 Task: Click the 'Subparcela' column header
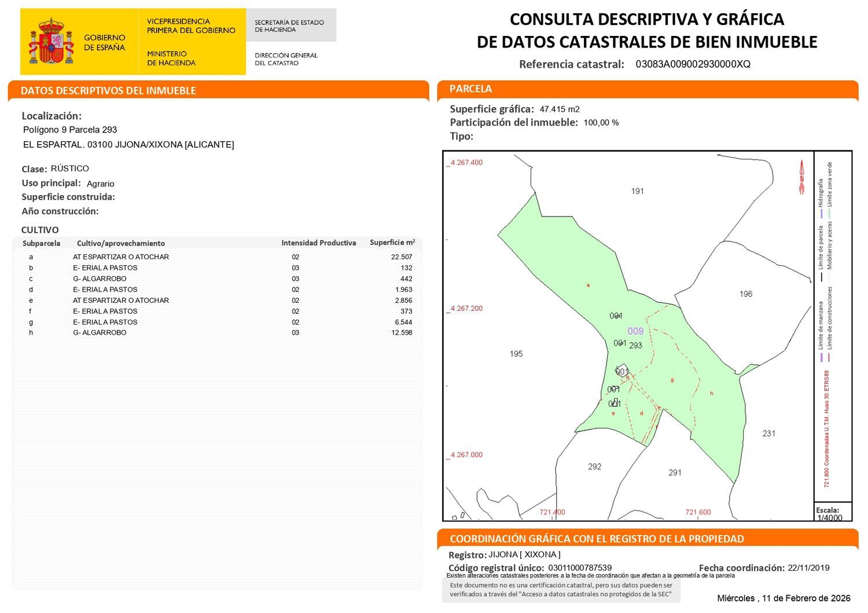coord(41,243)
